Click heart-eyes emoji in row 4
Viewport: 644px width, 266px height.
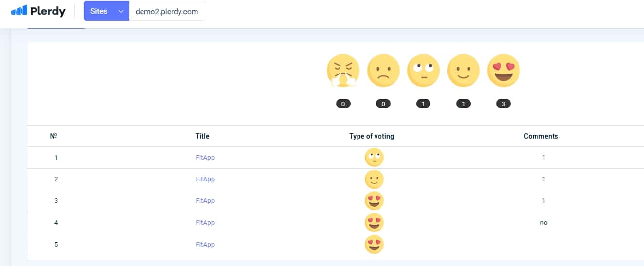[x=374, y=223]
